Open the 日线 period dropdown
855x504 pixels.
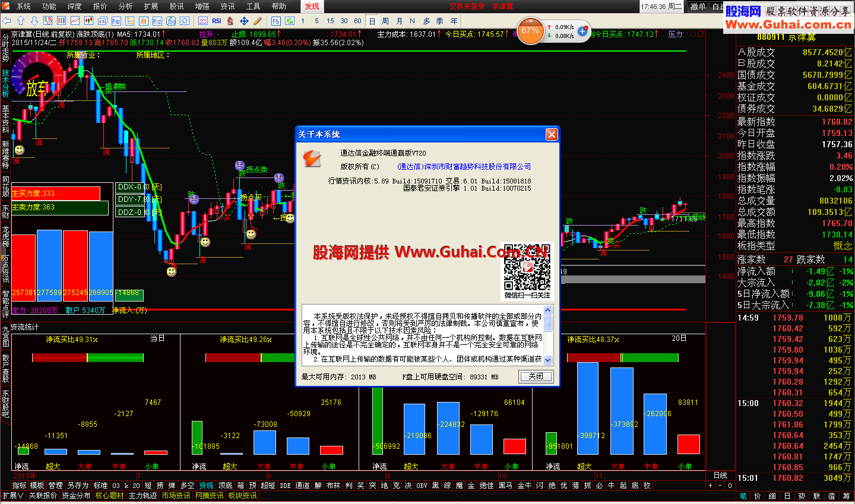(720, 476)
